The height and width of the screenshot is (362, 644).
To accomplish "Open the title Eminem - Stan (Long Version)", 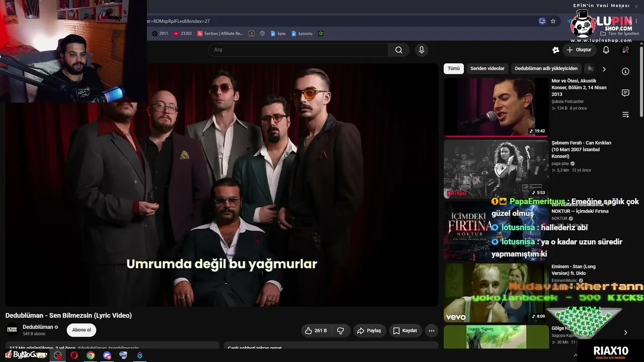I will pyautogui.click(x=574, y=270).
